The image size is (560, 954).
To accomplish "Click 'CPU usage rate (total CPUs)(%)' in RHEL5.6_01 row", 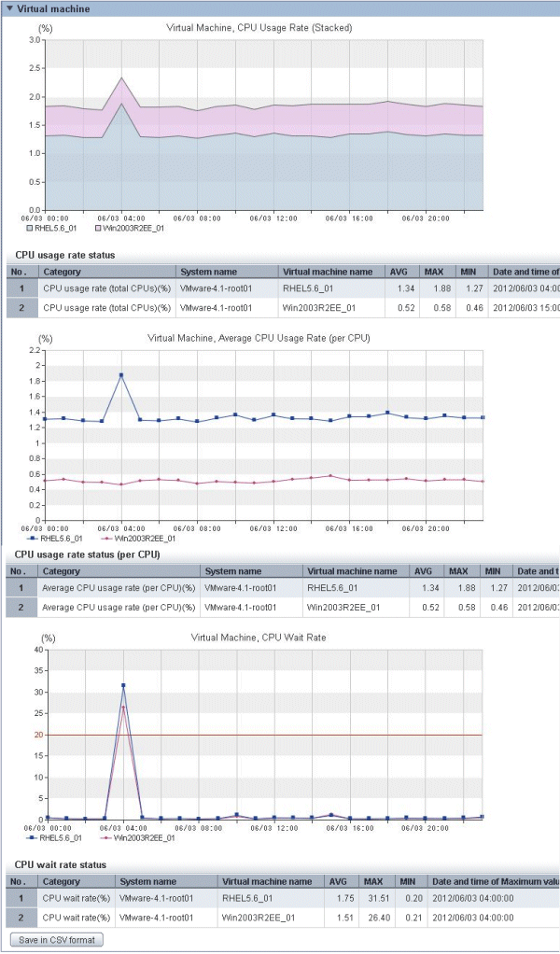I will point(107,288).
